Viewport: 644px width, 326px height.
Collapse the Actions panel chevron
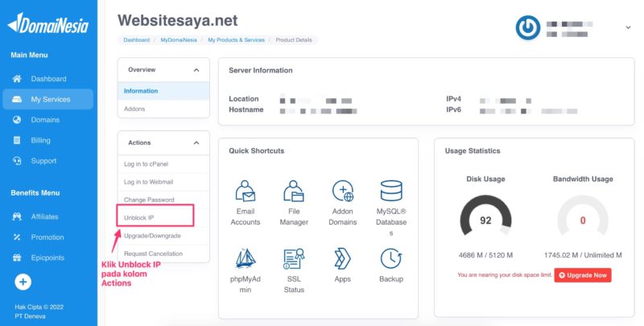click(x=196, y=142)
